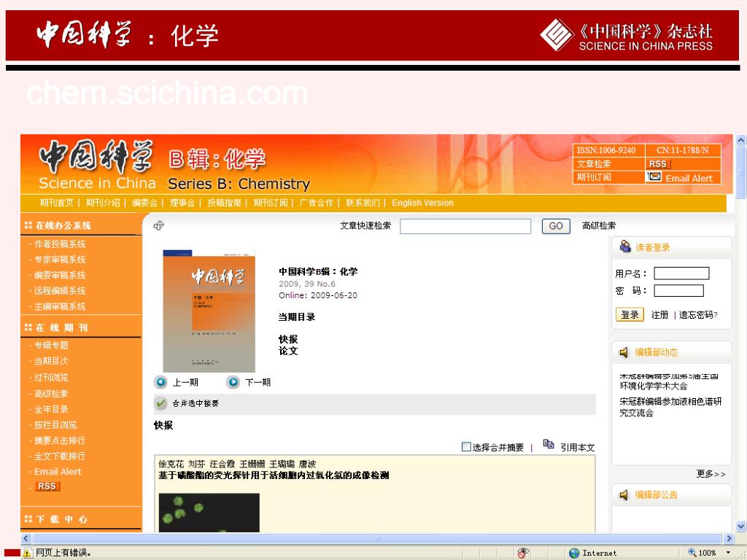Screen dimensions: 747x560
Task: Open 广告合作 in the navigation bar
Action: click(x=316, y=203)
